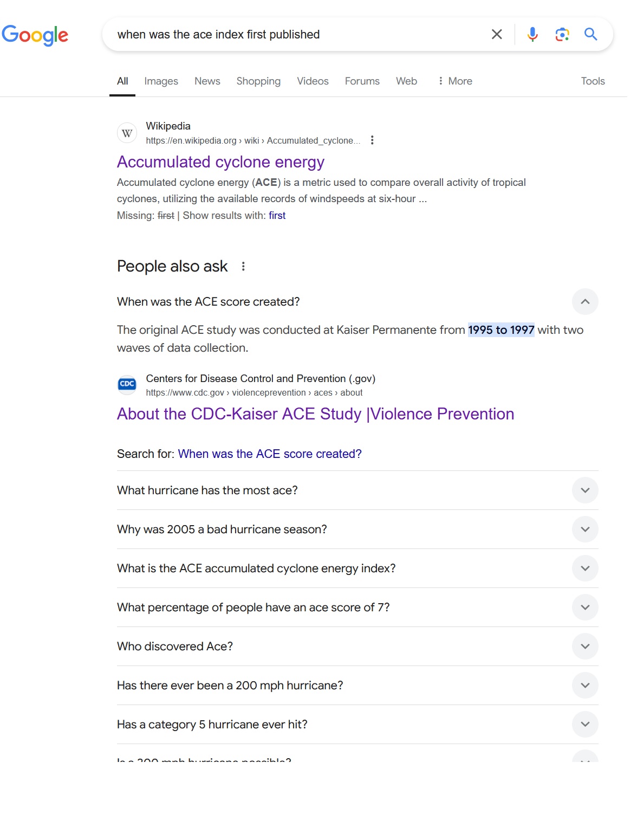Click the magnifying glass search icon
Screen dimensions: 637x840
591,35
